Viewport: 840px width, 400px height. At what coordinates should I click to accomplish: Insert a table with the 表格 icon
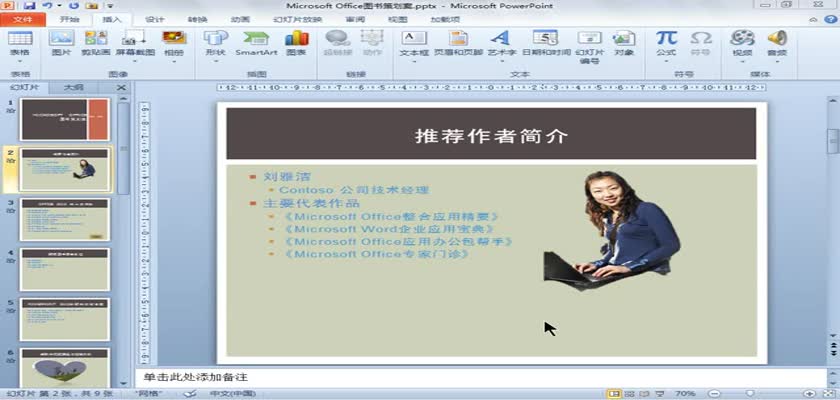(x=20, y=39)
